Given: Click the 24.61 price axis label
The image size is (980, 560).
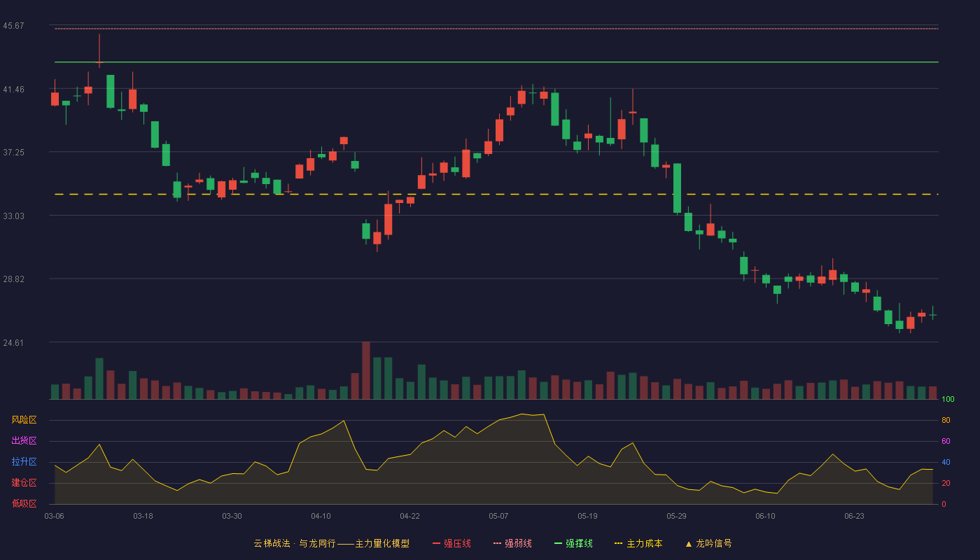Looking at the screenshot, I should (x=13, y=343).
